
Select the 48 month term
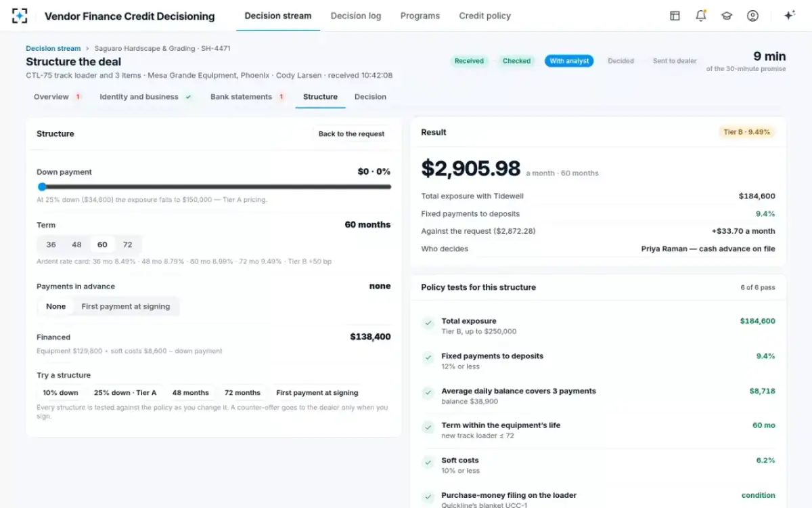(x=76, y=245)
